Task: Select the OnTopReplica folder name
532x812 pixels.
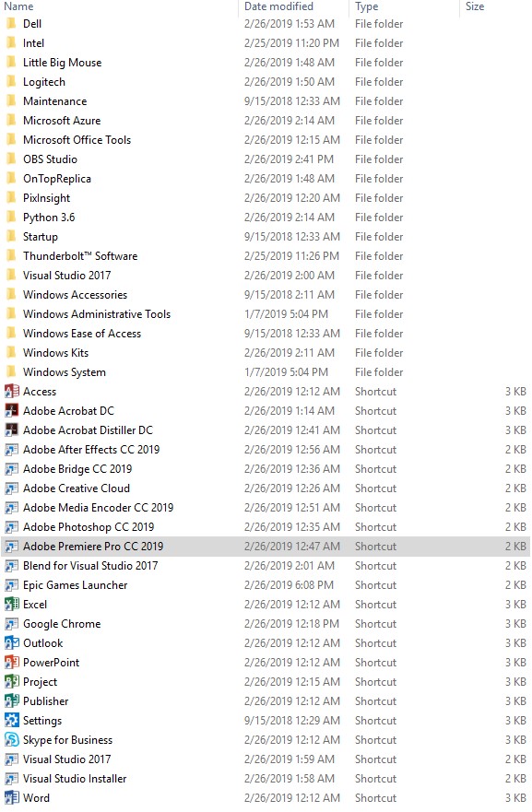Action: point(57,179)
